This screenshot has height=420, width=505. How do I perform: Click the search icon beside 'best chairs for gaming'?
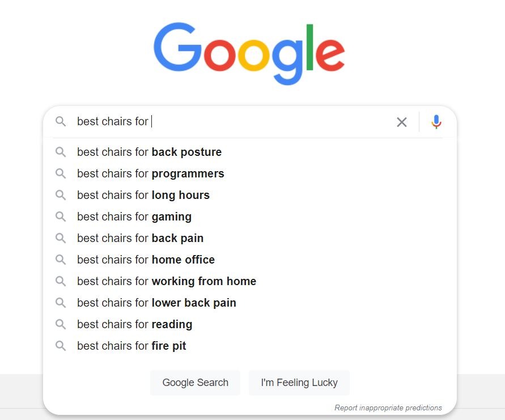[61, 217]
